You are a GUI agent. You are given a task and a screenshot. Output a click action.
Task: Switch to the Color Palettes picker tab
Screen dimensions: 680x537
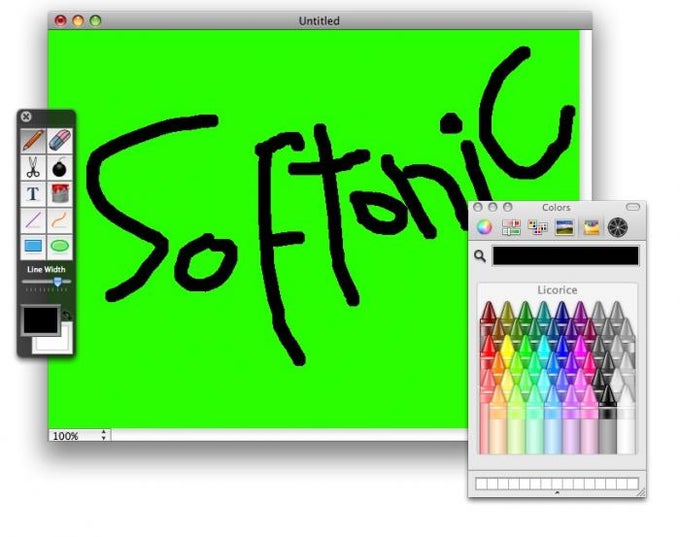click(538, 227)
